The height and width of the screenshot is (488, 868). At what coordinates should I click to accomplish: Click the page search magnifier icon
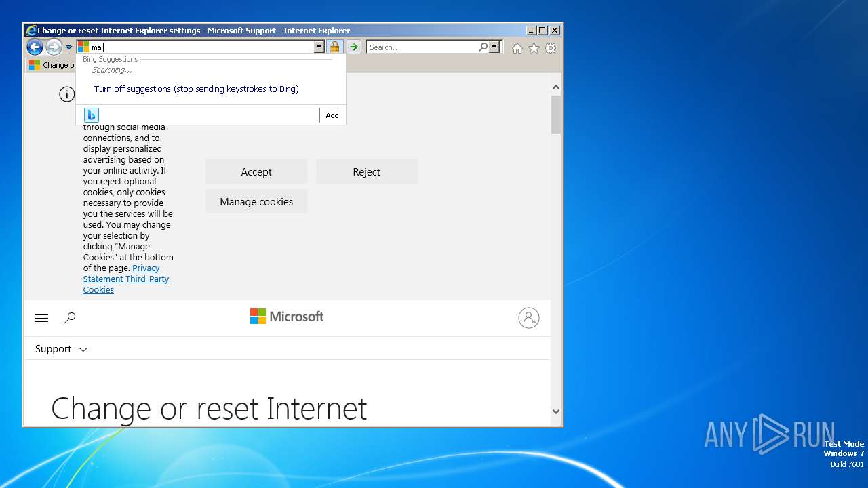click(70, 317)
